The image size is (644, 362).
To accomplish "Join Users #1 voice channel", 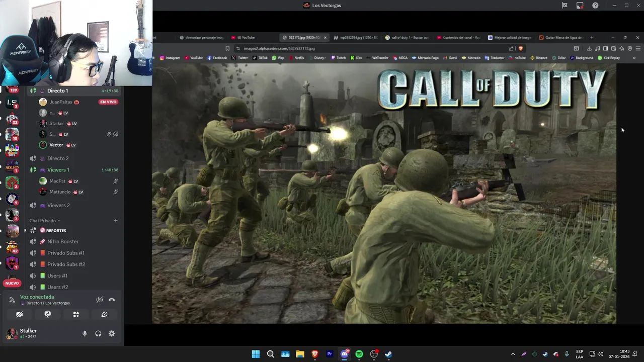I will (x=74, y=276).
